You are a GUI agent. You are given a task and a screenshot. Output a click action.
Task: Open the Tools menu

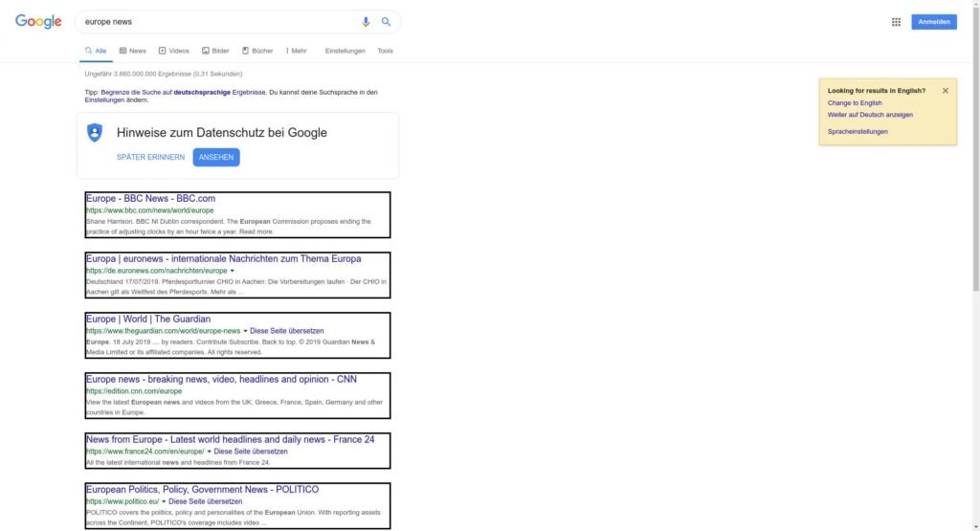pyautogui.click(x=385, y=51)
